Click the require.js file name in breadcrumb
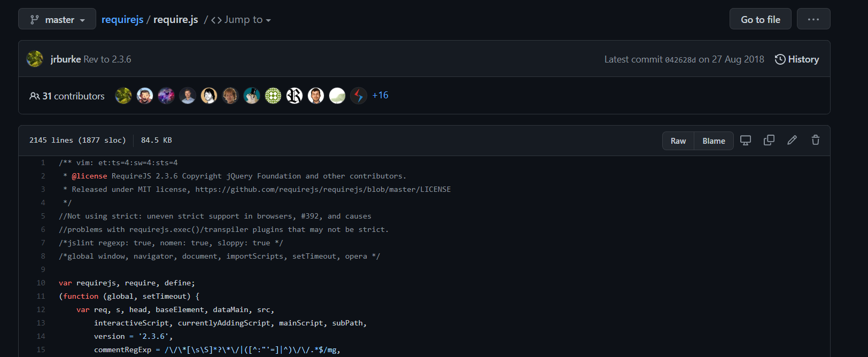The image size is (868, 357). (x=176, y=20)
